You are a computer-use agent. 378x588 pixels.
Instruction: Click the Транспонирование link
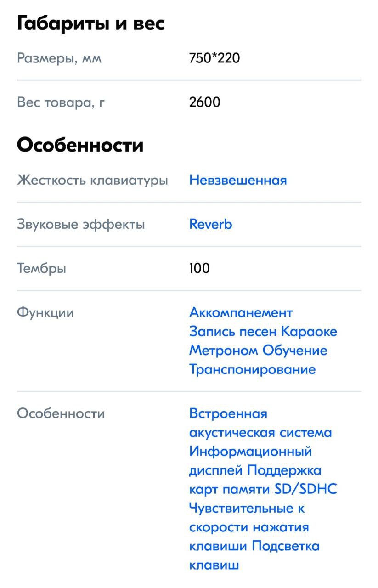click(253, 369)
